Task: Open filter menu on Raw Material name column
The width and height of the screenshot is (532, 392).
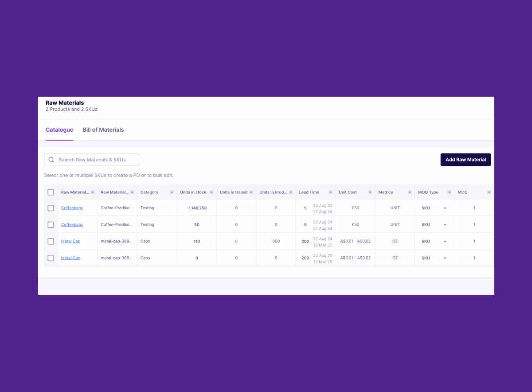Action: point(92,192)
